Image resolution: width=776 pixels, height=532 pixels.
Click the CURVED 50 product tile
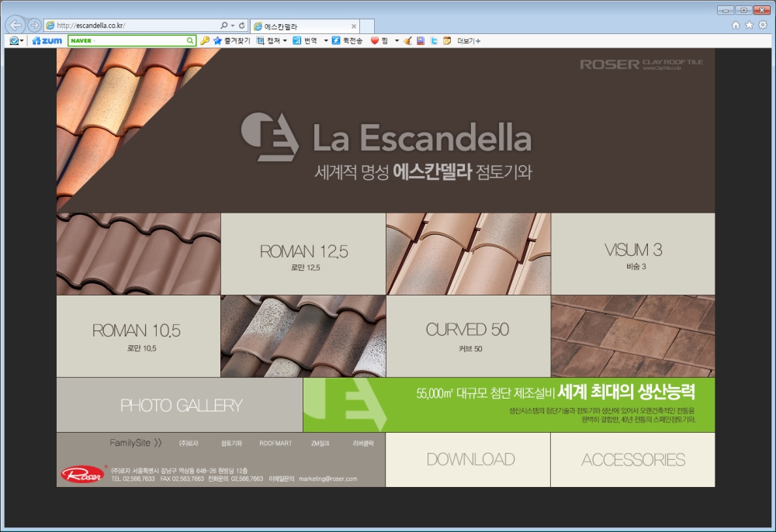[468, 335]
